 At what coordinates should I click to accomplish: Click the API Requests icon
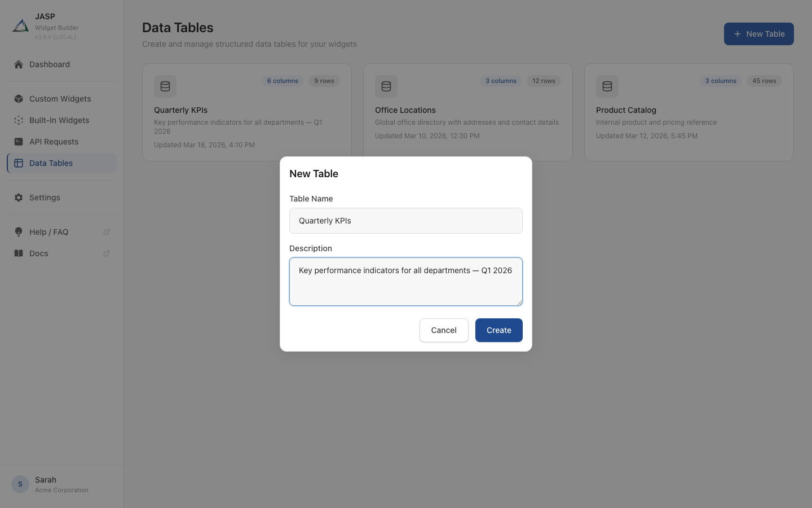click(19, 142)
